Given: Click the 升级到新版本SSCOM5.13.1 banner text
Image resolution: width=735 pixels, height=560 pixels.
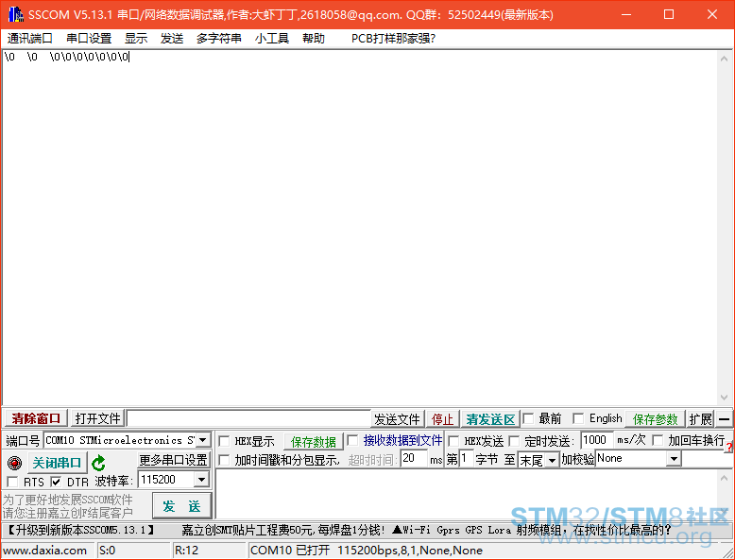Looking at the screenshot, I should point(80,531).
